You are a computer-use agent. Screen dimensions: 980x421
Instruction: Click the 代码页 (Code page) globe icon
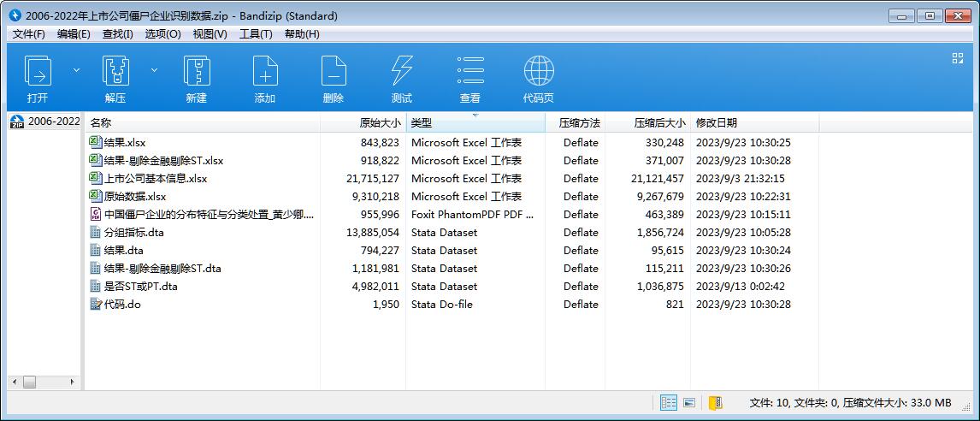[x=539, y=71]
